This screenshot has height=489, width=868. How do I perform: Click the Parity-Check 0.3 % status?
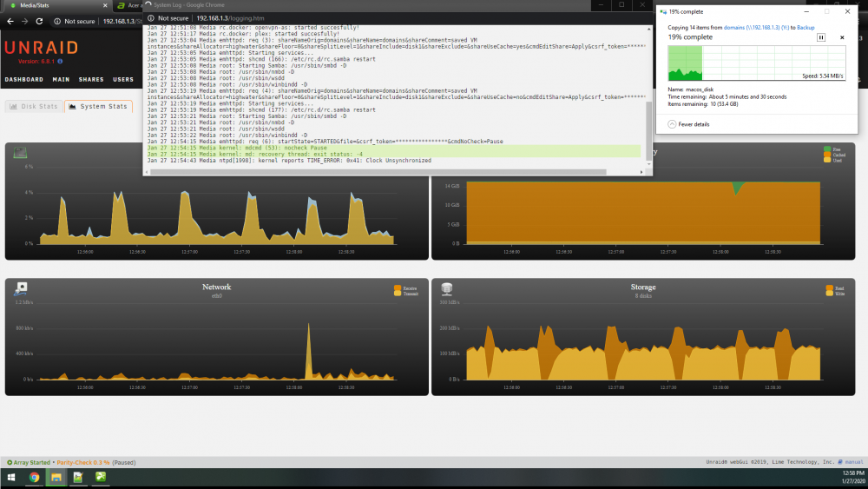[83, 462]
